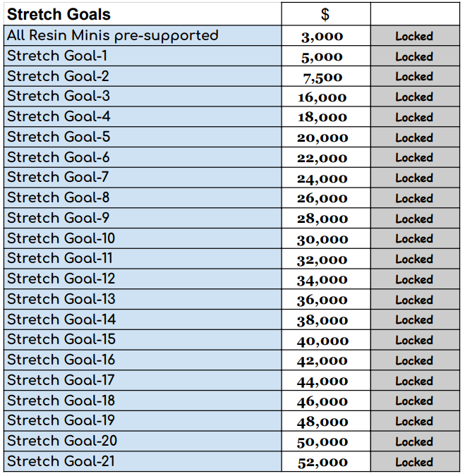
Task: Select the dollar sign column header
Action: 325,14
